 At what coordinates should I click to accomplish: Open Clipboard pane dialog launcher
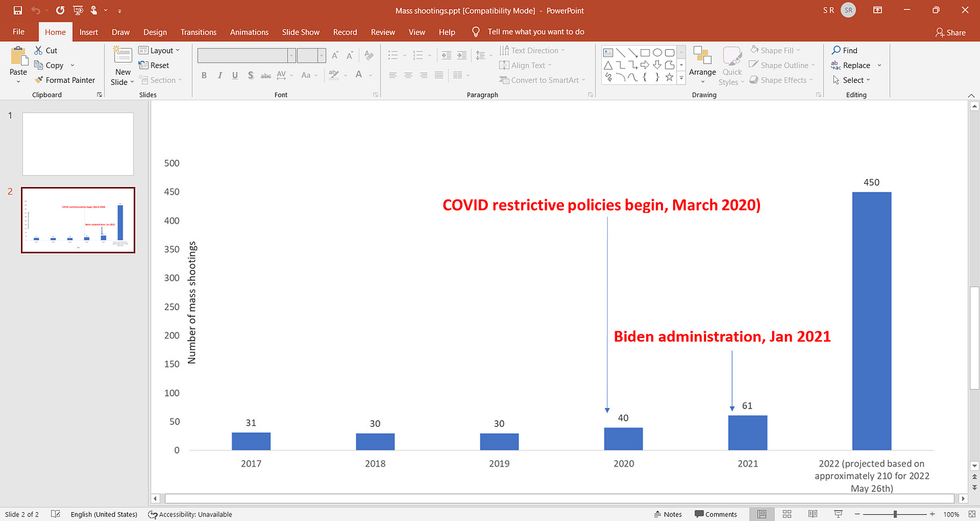tap(100, 95)
